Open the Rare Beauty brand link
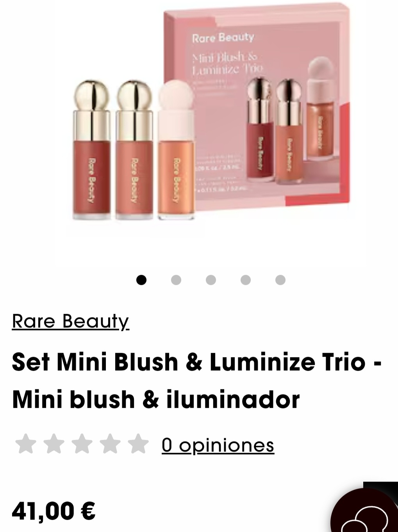The width and height of the screenshot is (398, 532). point(70,321)
